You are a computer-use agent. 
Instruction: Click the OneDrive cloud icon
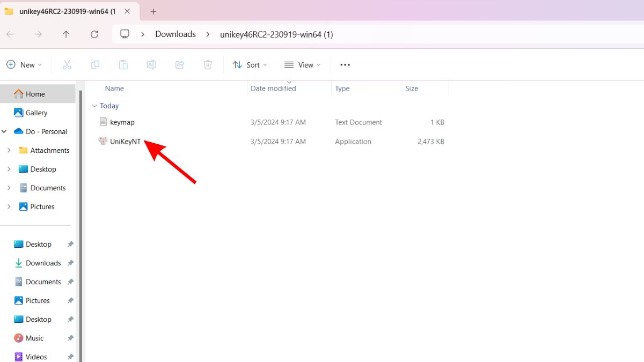(x=19, y=131)
